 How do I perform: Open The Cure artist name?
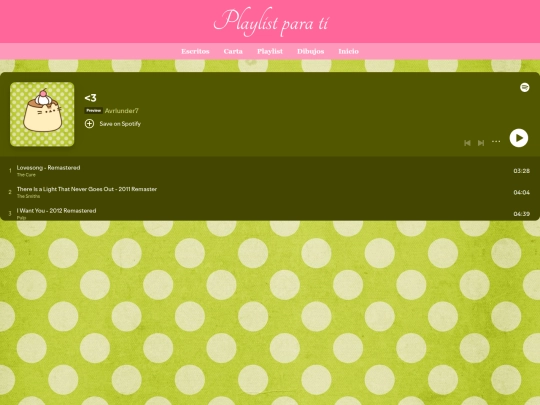[x=26, y=175]
